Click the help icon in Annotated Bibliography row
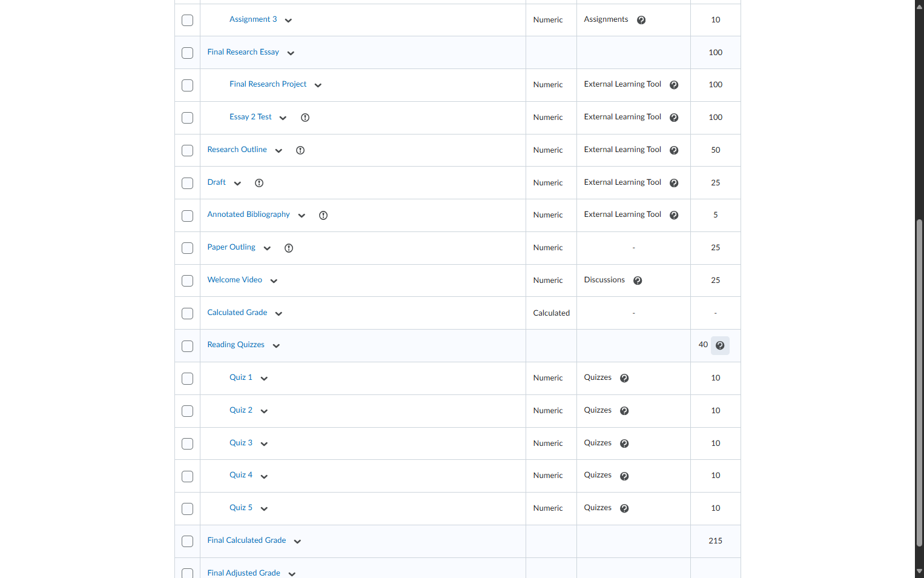924x578 pixels. [x=674, y=215]
